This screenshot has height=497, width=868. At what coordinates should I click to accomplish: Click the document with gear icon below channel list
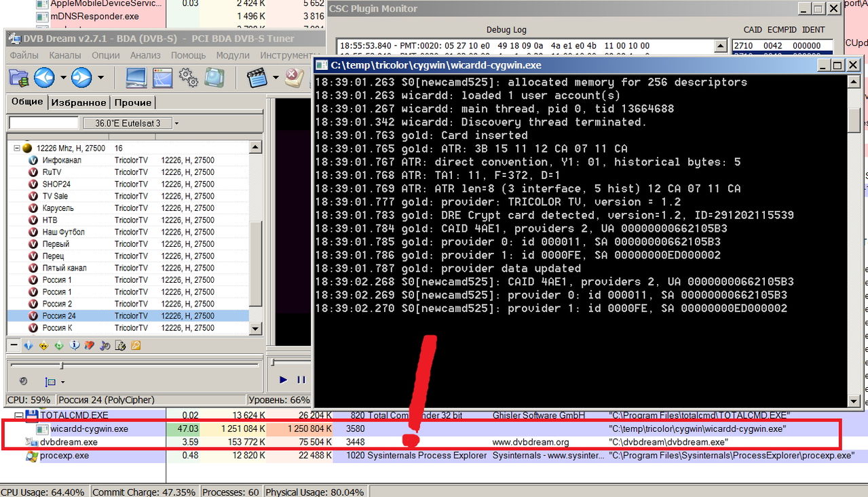tap(120, 345)
